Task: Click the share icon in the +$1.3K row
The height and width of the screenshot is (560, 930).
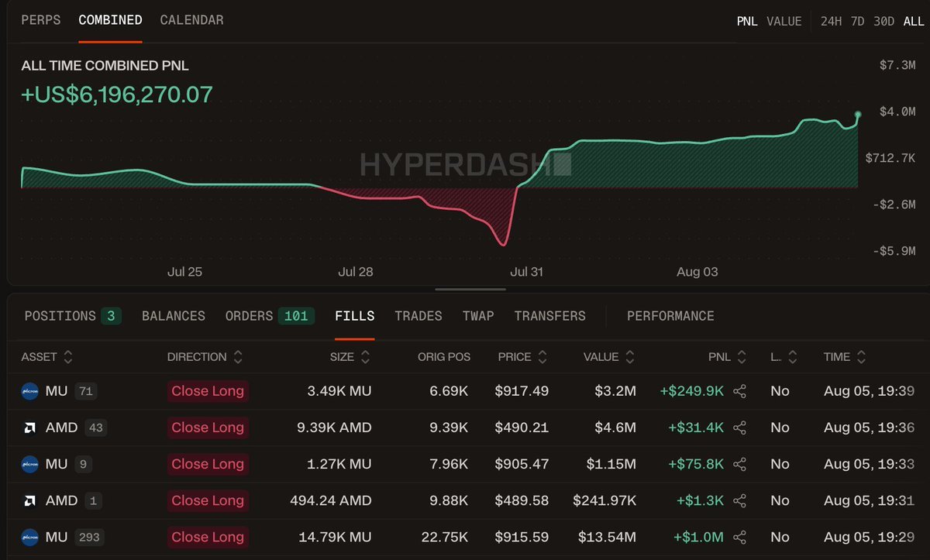Action: [739, 500]
